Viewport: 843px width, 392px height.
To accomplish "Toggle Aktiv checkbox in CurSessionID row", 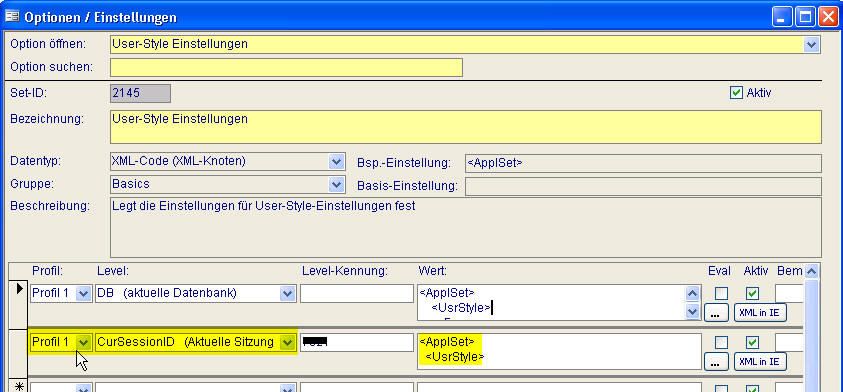I will coord(753,343).
